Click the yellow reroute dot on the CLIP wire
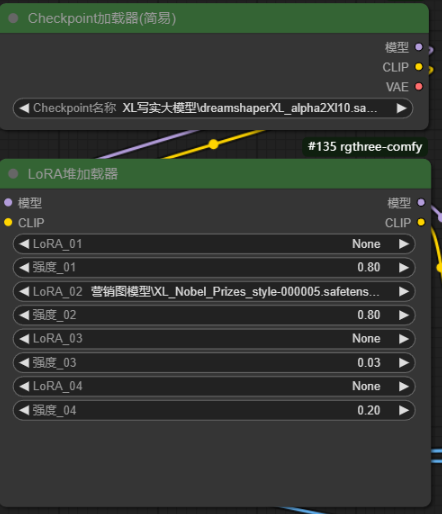This screenshot has width=442, height=514. 213,144
